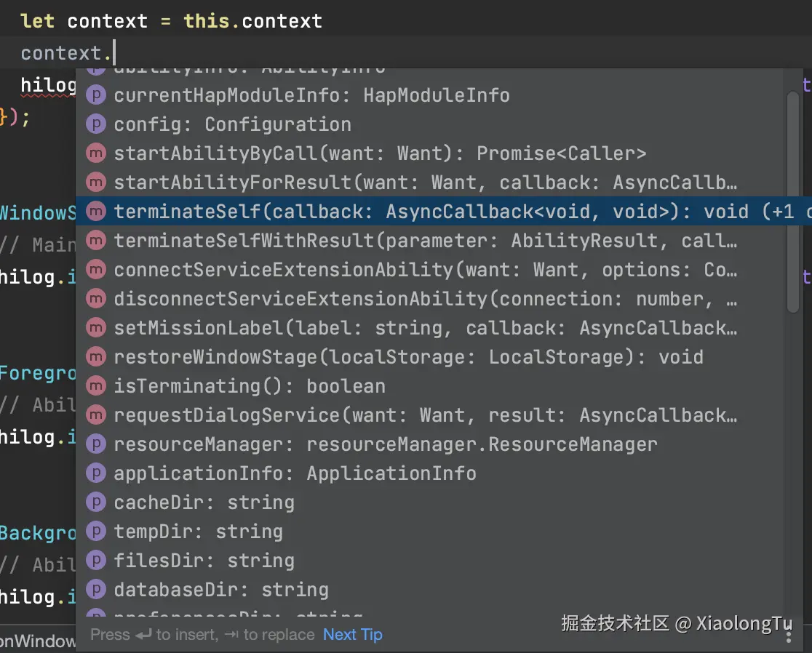Viewport: 812px width, 653px height.
Task: Pick the tempDir: string suggestion
Action: click(198, 532)
